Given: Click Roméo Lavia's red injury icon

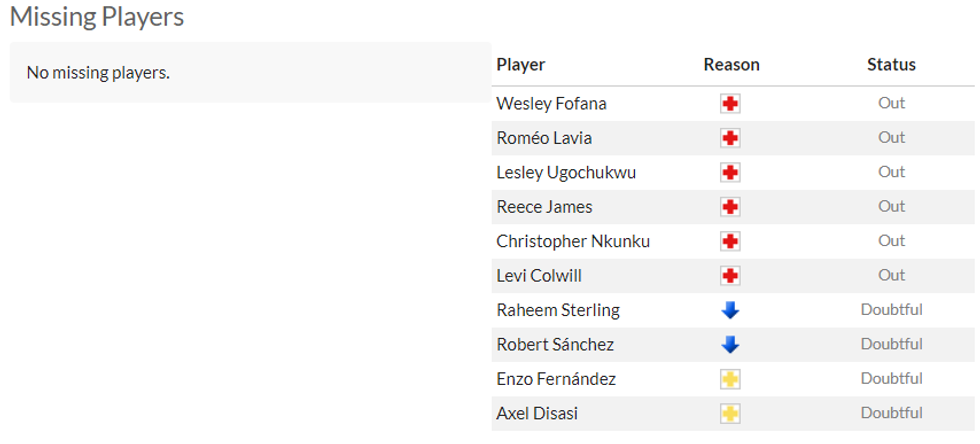Looking at the screenshot, I should (x=730, y=138).
